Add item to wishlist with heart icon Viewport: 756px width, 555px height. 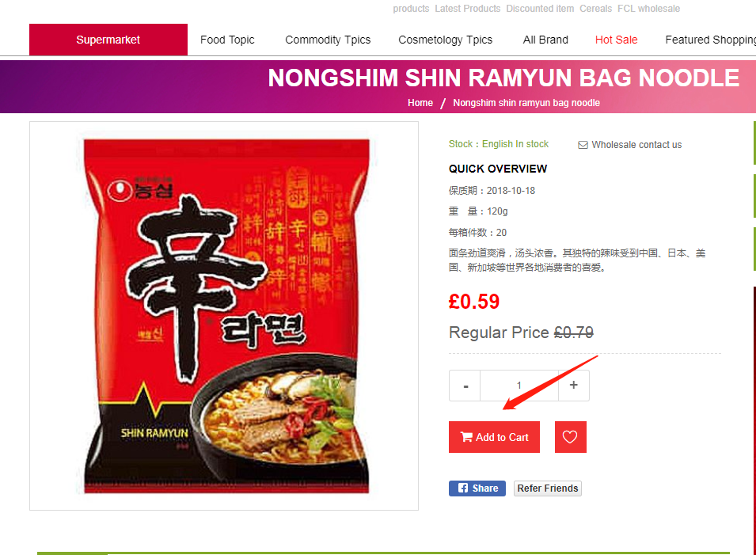pyautogui.click(x=571, y=437)
